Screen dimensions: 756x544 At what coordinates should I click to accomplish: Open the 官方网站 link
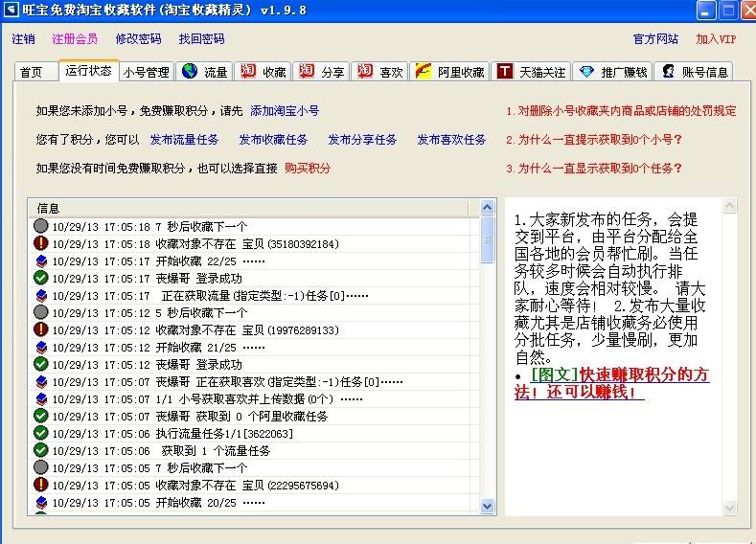point(655,39)
